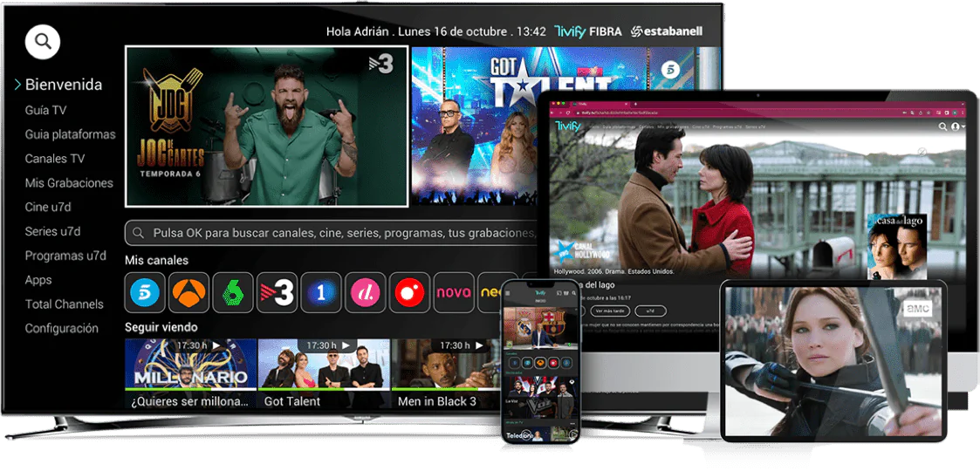Screen dimensions: 980x471
Task: Expand the user profile dropdown on laptop
Action: click(x=956, y=127)
